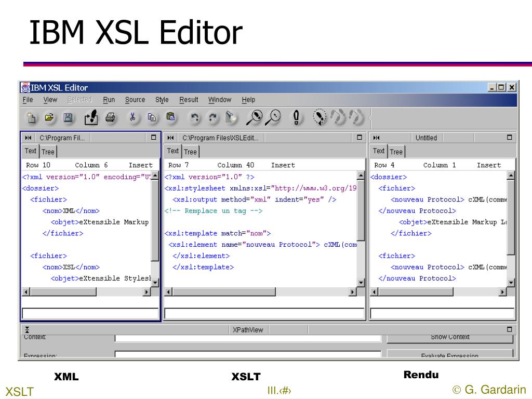Select the Tree tab in the Untitled pane
The width and height of the screenshot is (532, 399).
[396, 152]
